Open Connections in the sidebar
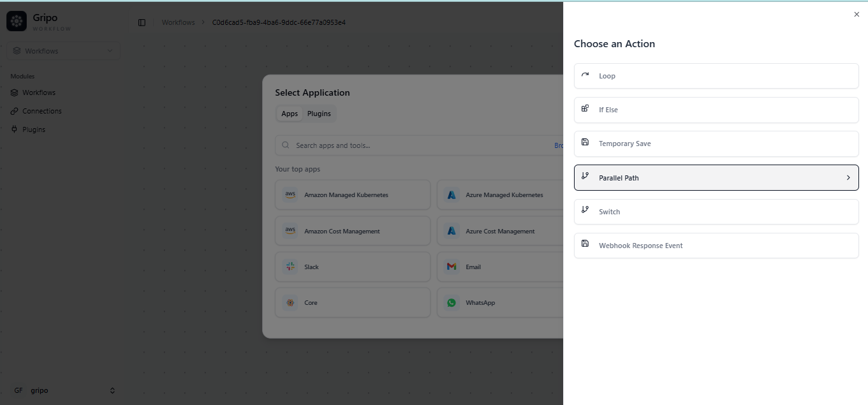Viewport: 868px width, 405px height. click(41, 111)
